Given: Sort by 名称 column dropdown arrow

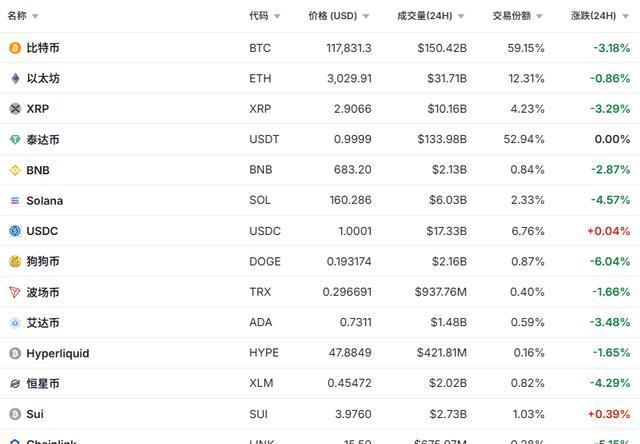Looking at the screenshot, I should coord(36,16).
